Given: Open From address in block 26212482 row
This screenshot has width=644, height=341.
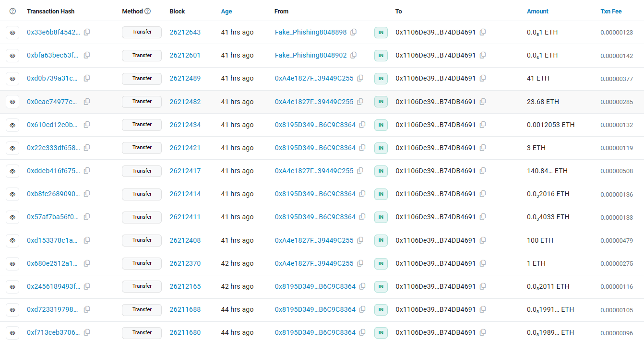Looking at the screenshot, I should (x=314, y=102).
